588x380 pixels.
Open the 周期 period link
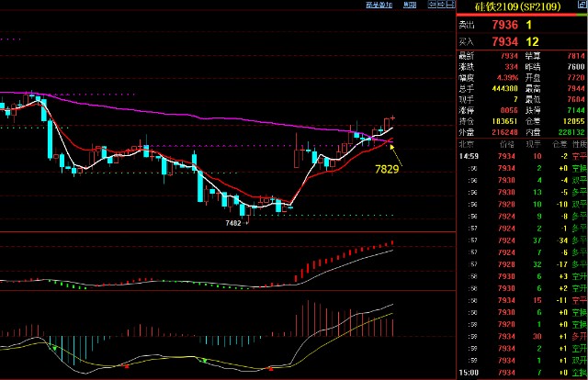tap(410, 5)
